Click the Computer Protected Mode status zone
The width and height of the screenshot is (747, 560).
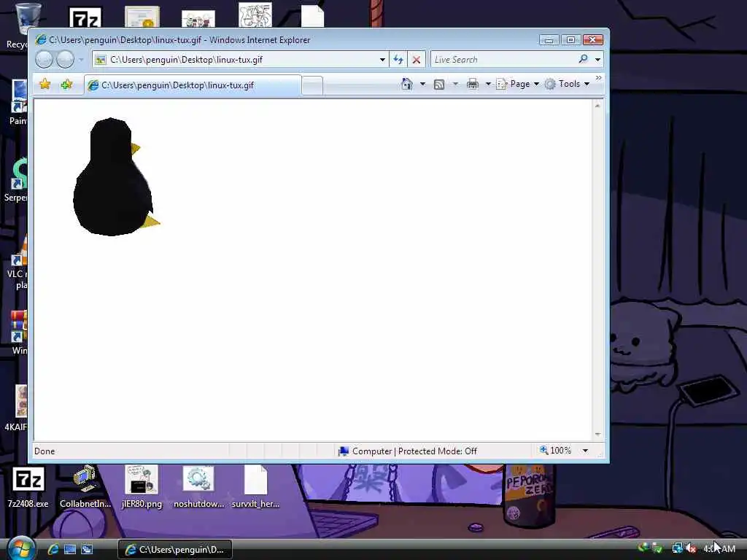coord(407,451)
